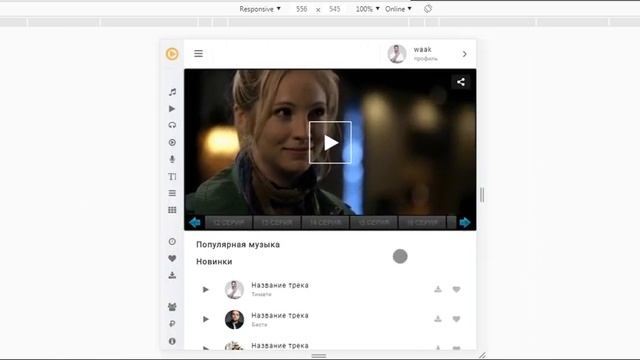Open downloads icon in sidebar
Screen dimensions: 640x360
172,275
